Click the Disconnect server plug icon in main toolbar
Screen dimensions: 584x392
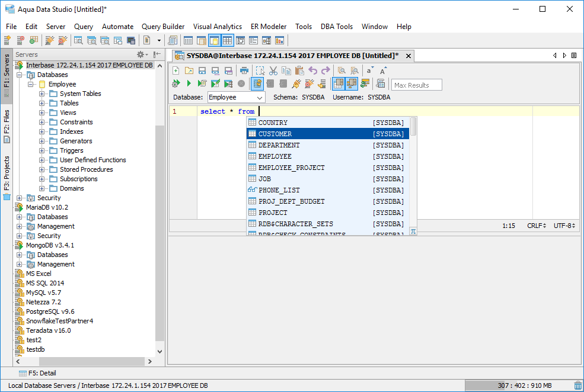pyautogui.click(x=63, y=40)
